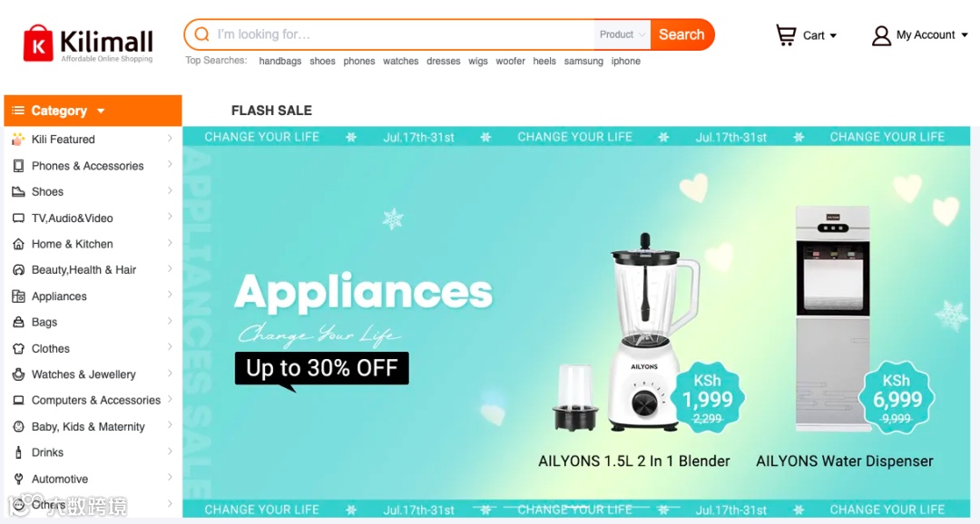Click the shopping cart icon
980x524 pixels.
(786, 35)
